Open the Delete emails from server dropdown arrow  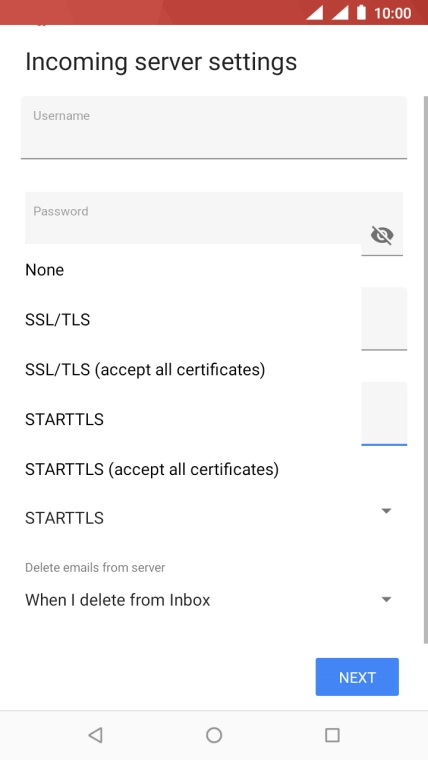[386, 600]
